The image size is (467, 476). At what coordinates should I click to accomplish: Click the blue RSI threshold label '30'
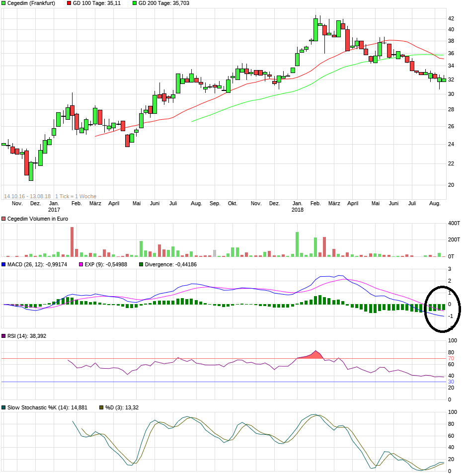(x=451, y=382)
